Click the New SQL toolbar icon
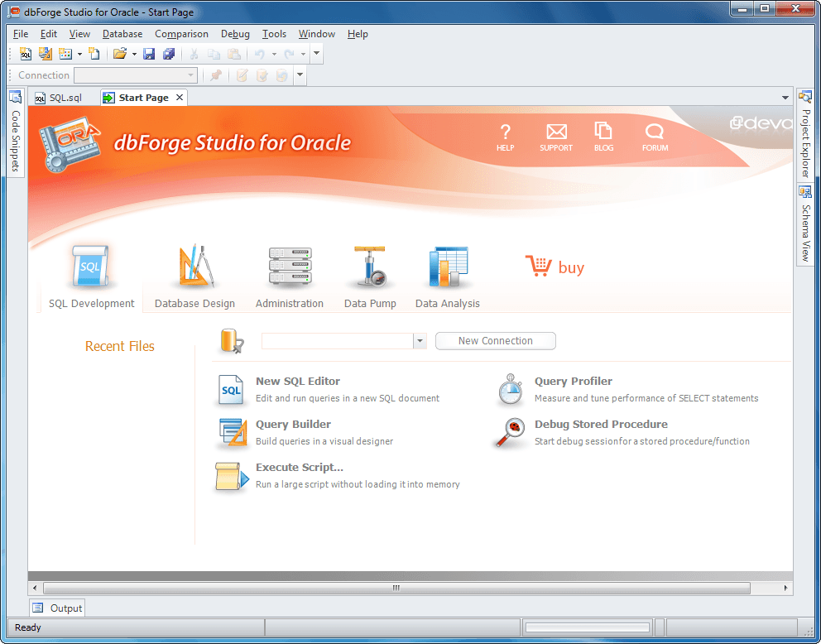 pos(25,54)
